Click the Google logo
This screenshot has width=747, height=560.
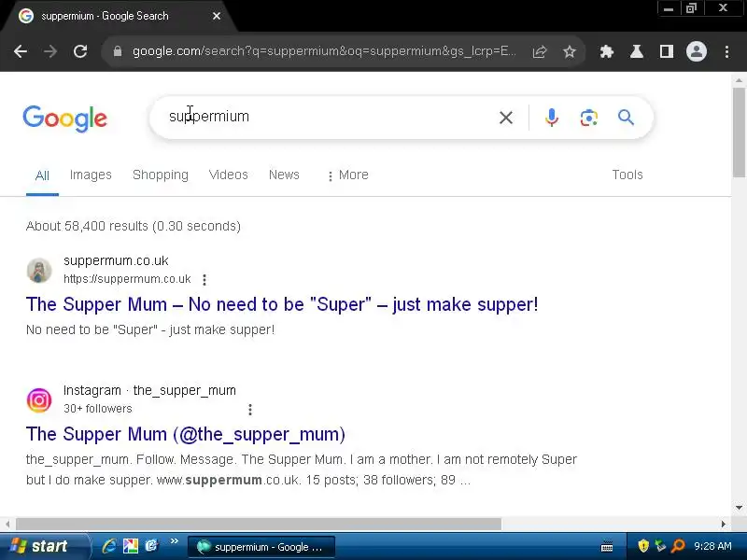click(x=64, y=119)
